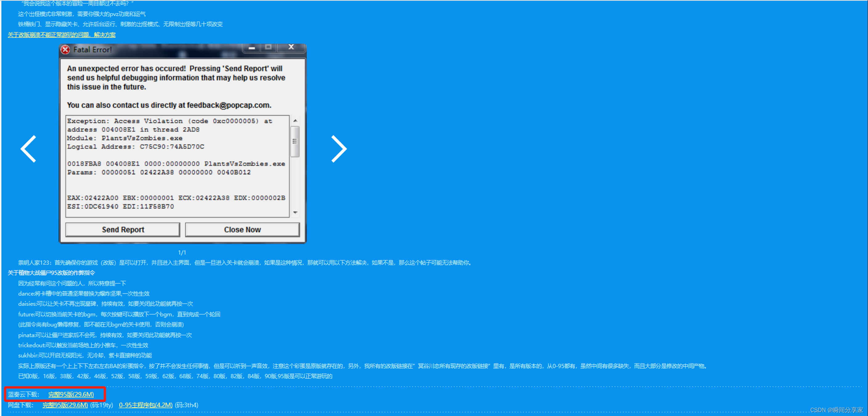Viewport: 868px width, 416px height.
Task: Open 完整95版(29.6M) link beside 蓝奏云下载
Action: coord(71,394)
